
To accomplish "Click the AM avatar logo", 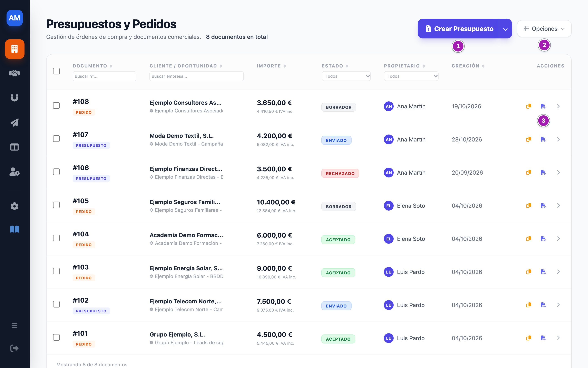I will pos(14,18).
